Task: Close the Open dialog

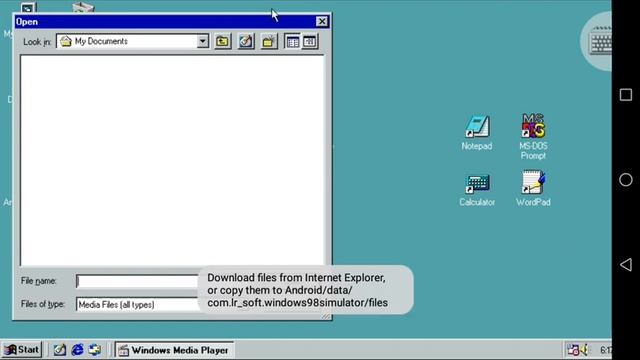Action: pyautogui.click(x=322, y=22)
